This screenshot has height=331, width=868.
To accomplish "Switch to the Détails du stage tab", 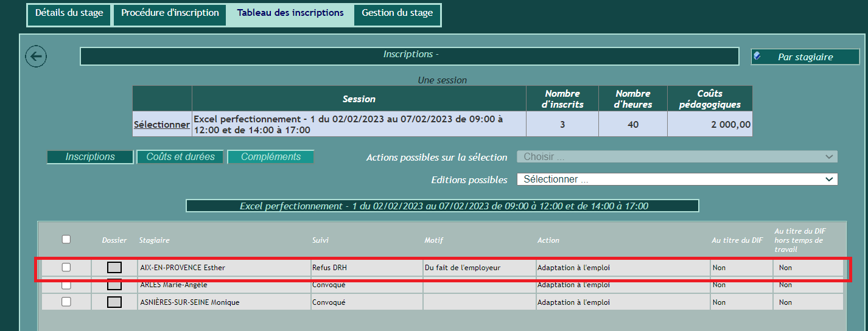I will (69, 13).
